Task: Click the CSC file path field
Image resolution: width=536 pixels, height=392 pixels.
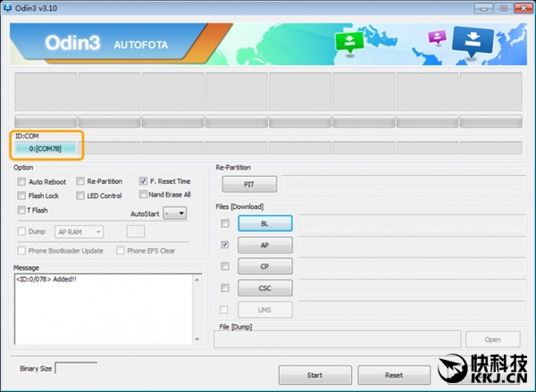Action: [x=413, y=288]
